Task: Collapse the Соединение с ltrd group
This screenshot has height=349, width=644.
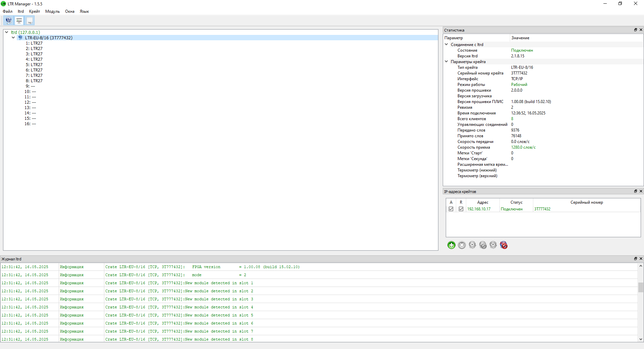Action: click(x=446, y=44)
